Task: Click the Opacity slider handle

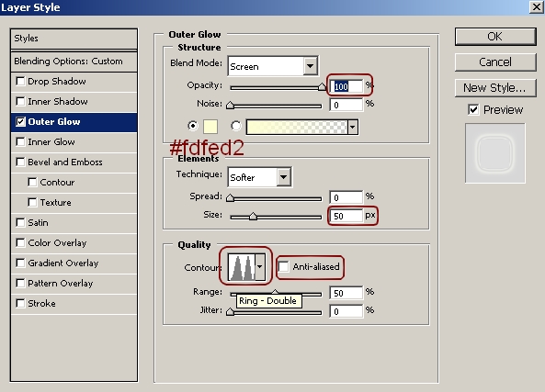Action: pos(323,86)
